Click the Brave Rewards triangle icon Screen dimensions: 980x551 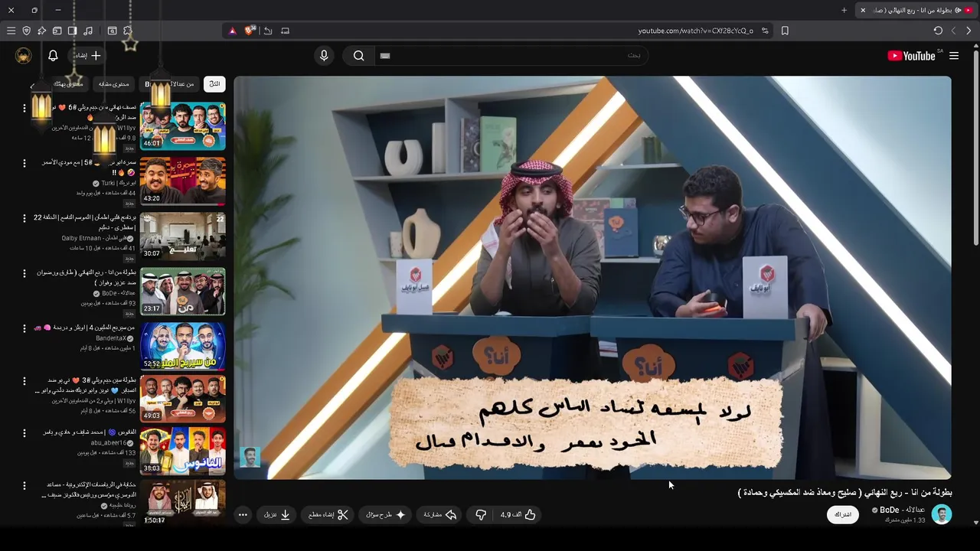[233, 31]
